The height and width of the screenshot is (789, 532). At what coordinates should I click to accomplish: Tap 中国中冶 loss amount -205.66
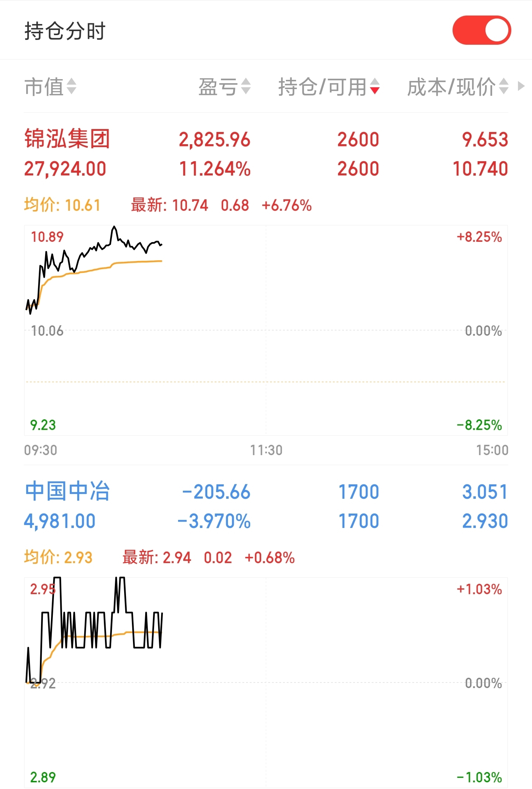point(216,492)
